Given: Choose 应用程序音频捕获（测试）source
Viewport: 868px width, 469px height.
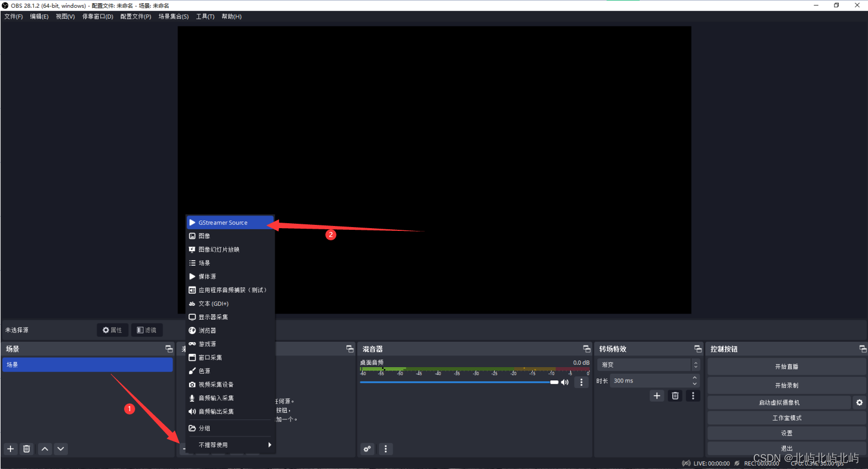Looking at the screenshot, I should coord(230,290).
